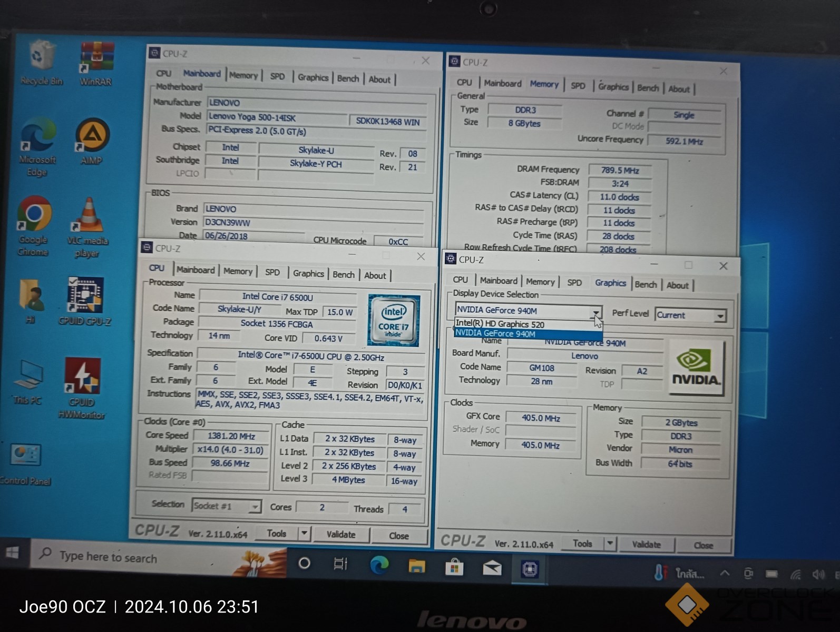
Task: Select Mainboard tab in the Memory window
Action: coord(503,83)
